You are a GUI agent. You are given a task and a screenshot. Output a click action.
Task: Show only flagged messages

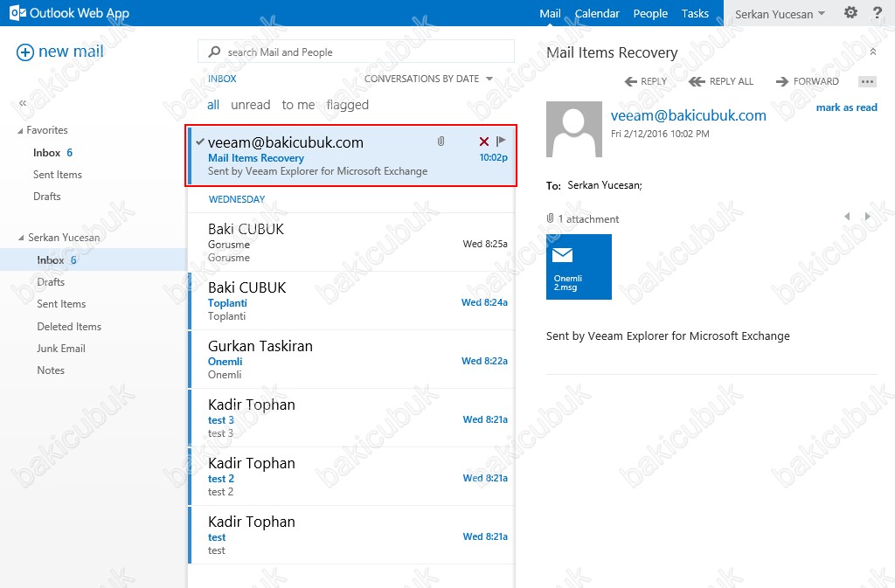pyautogui.click(x=348, y=105)
